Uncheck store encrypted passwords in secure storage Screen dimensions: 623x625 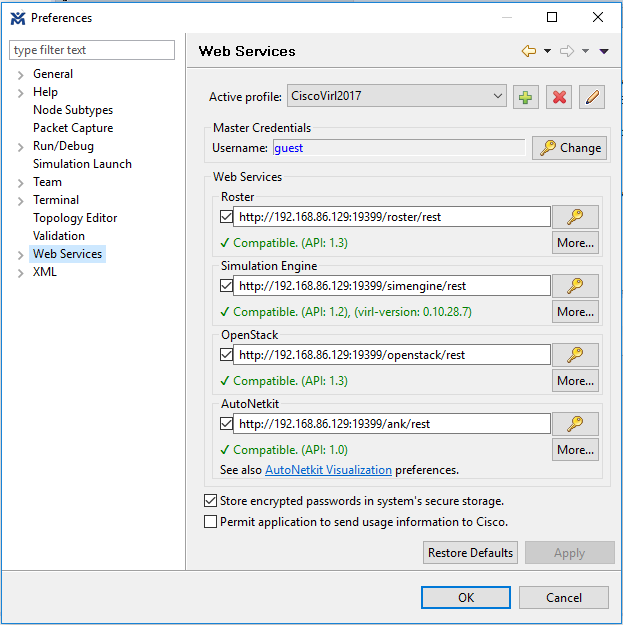coord(210,501)
